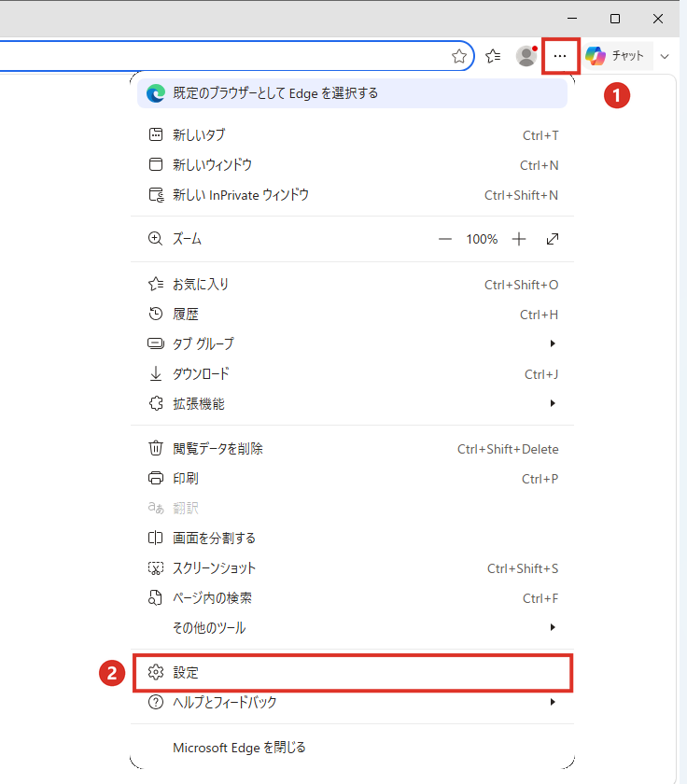Image resolution: width=687 pixels, height=784 pixels.
Task: Choose Microsoft Edge を閉じる
Action: (353, 748)
